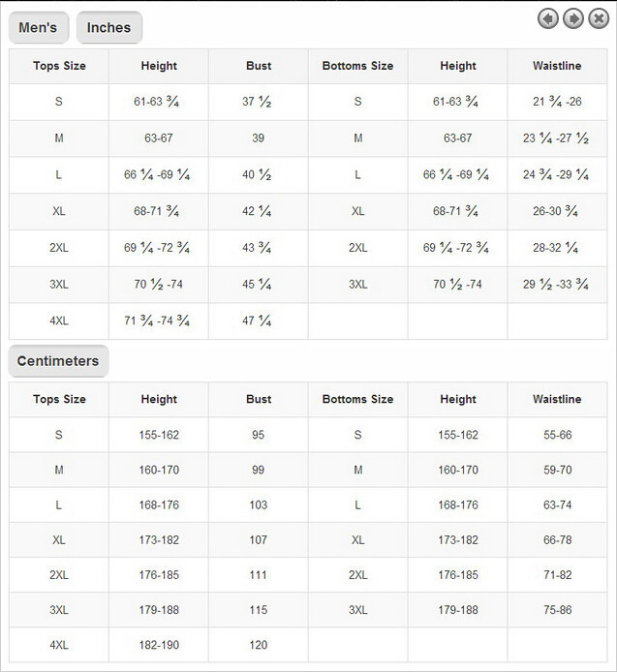The image size is (617, 672).
Task: Click the Tops Size header in centimeters table
Action: point(59,399)
